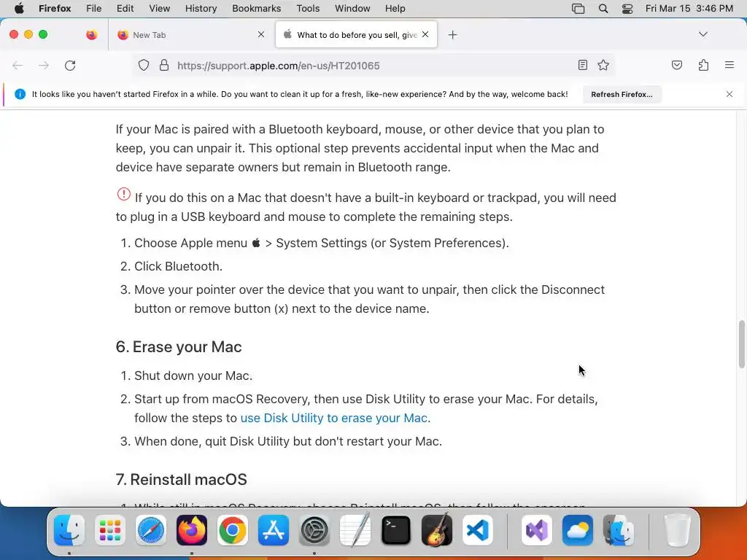
Task: Open the Help menu
Action: click(395, 9)
